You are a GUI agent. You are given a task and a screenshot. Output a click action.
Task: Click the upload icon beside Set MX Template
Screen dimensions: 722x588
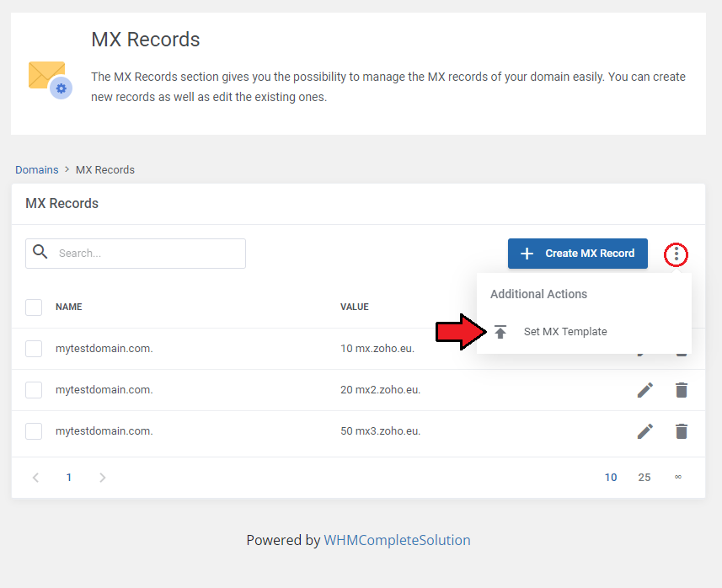[500, 332]
